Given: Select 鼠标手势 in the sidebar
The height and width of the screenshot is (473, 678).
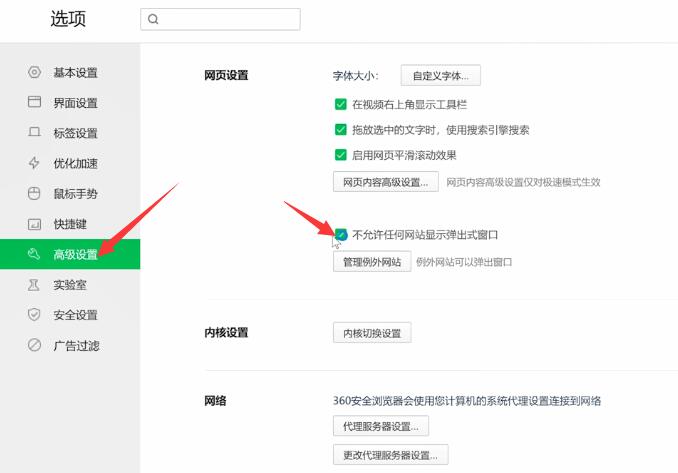Looking at the screenshot, I should pyautogui.click(x=70, y=193).
